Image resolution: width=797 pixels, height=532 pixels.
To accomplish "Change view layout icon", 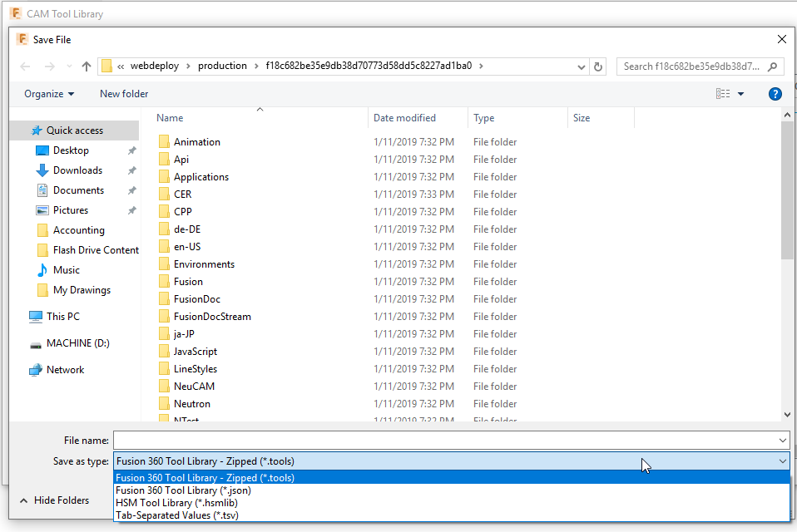I will [723, 94].
